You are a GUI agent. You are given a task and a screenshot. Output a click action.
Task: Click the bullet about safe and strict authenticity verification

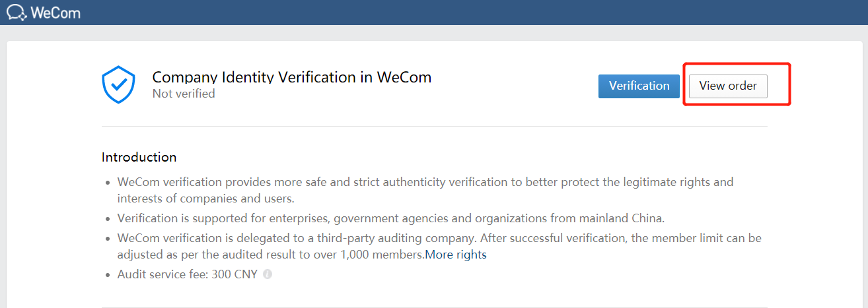coord(425,190)
